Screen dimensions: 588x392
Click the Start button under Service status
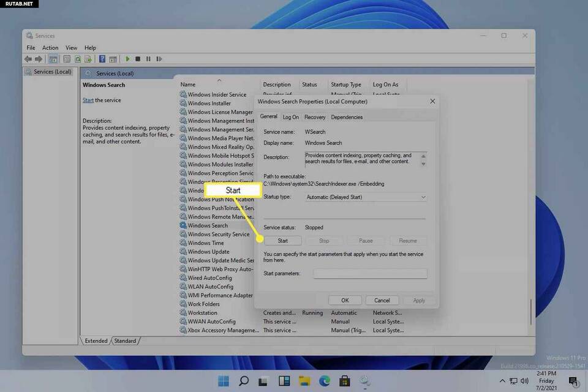283,241
